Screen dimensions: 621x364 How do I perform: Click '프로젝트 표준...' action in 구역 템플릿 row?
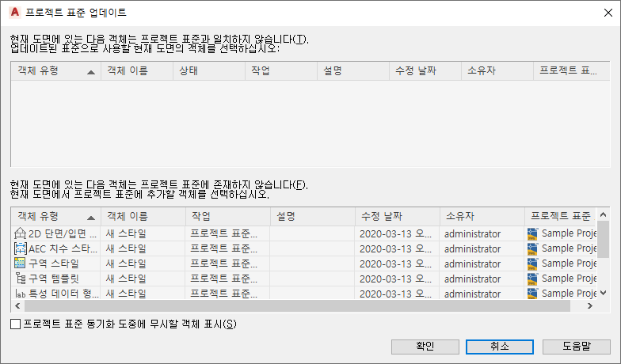coord(223,279)
